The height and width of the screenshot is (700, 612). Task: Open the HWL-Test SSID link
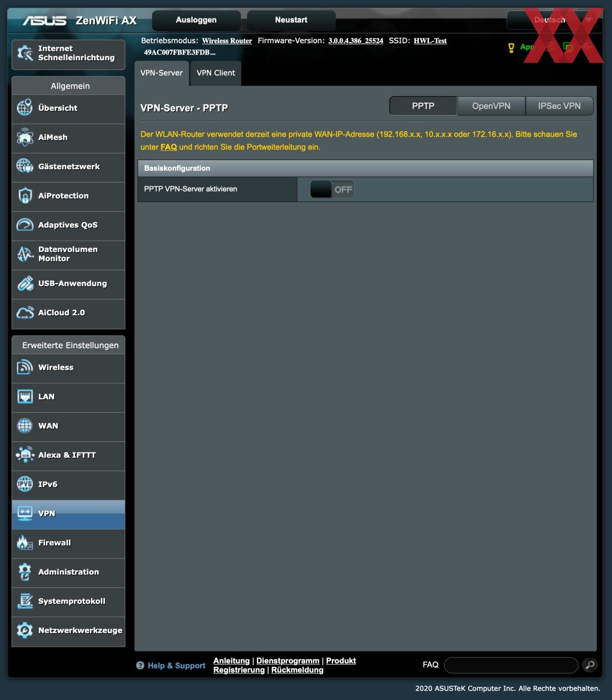[x=430, y=41]
